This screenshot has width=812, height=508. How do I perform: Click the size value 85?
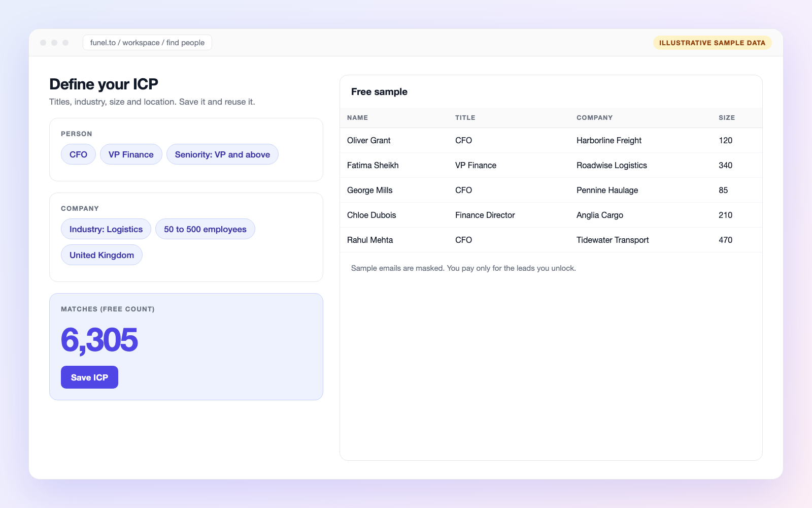tap(723, 190)
